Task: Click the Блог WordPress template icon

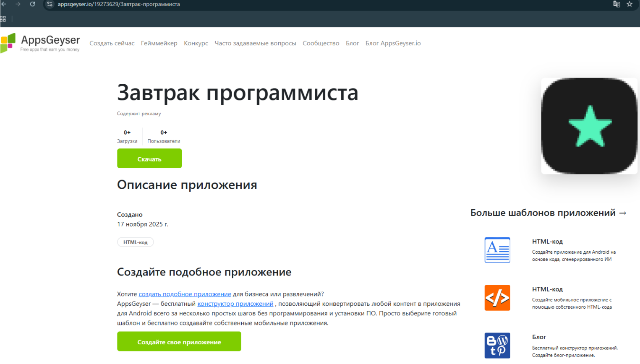Action: pos(497,346)
